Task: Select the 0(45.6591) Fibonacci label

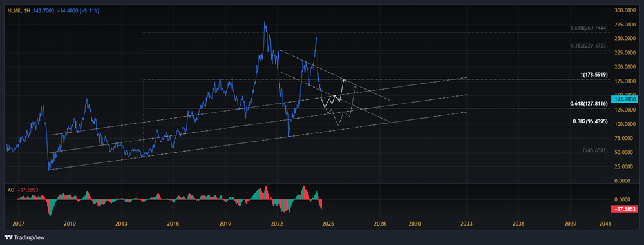Action: [x=594, y=151]
